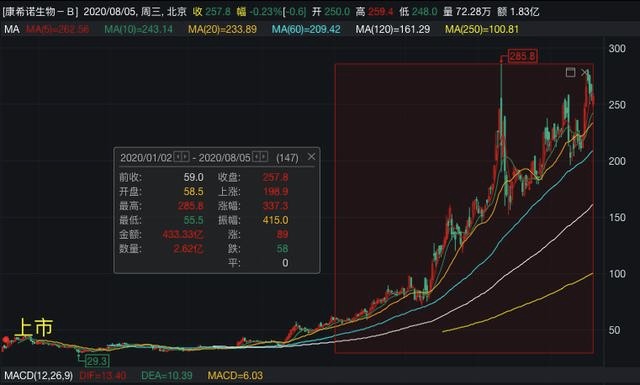Select the 29.3 low price label
Image resolution: width=640 pixels, height=385 pixels.
click(97, 361)
